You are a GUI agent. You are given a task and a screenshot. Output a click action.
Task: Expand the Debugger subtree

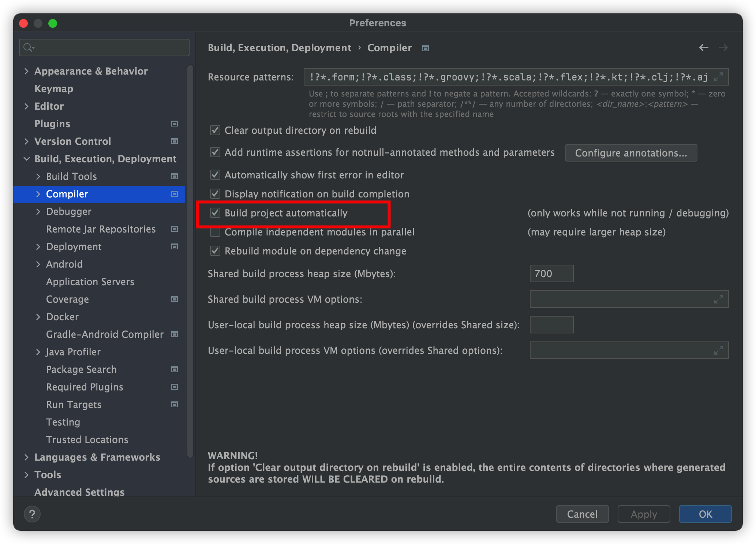[38, 212]
